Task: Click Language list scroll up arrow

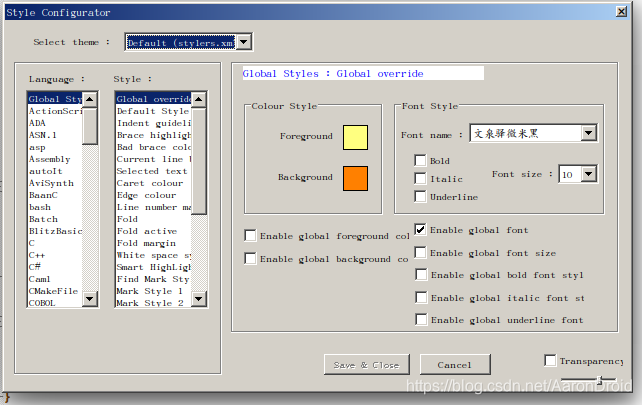Action: pyautogui.click(x=90, y=99)
